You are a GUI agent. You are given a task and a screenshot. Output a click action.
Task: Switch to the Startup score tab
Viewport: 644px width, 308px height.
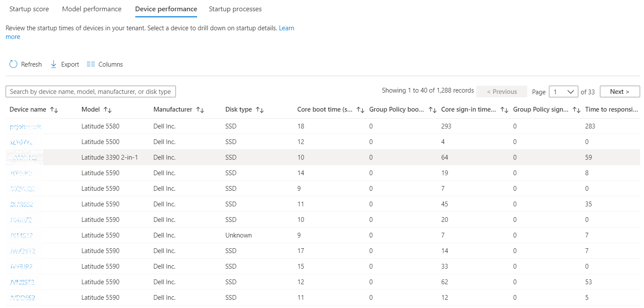[x=29, y=9]
